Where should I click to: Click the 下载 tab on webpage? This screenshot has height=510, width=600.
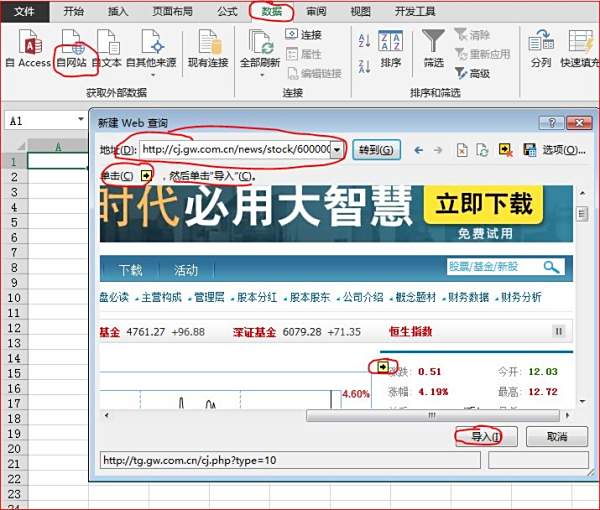point(130,270)
